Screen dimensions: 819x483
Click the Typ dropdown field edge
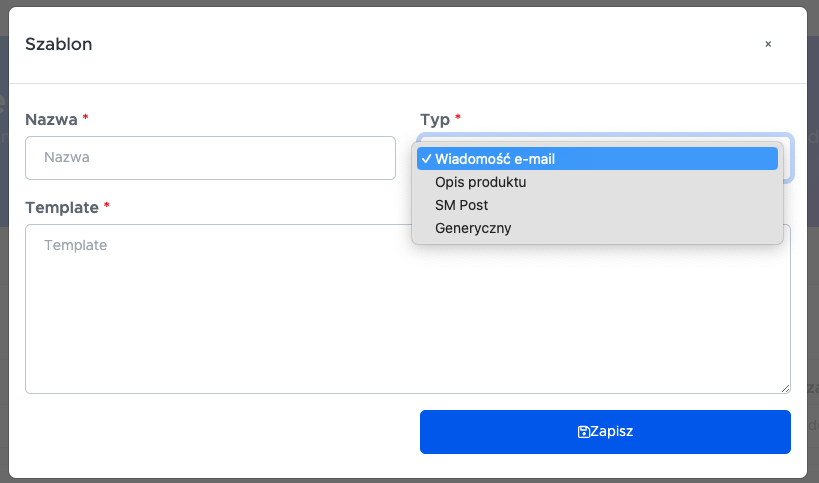coord(789,158)
